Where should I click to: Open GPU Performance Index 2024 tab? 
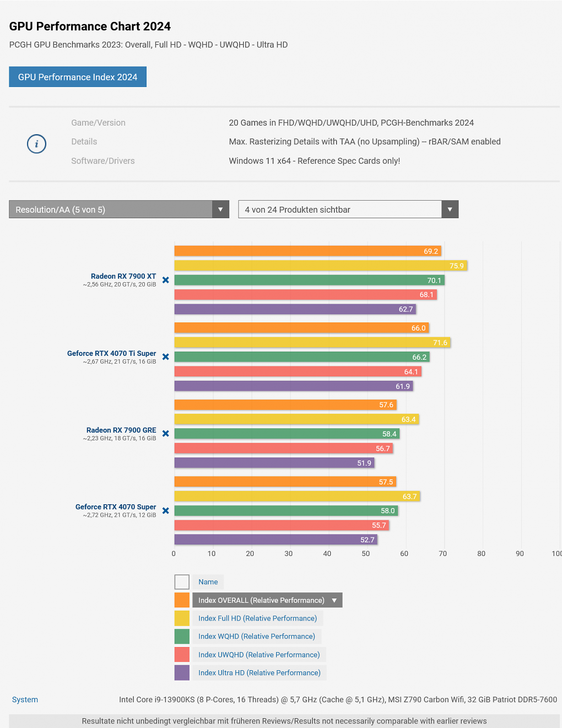pyautogui.click(x=78, y=77)
